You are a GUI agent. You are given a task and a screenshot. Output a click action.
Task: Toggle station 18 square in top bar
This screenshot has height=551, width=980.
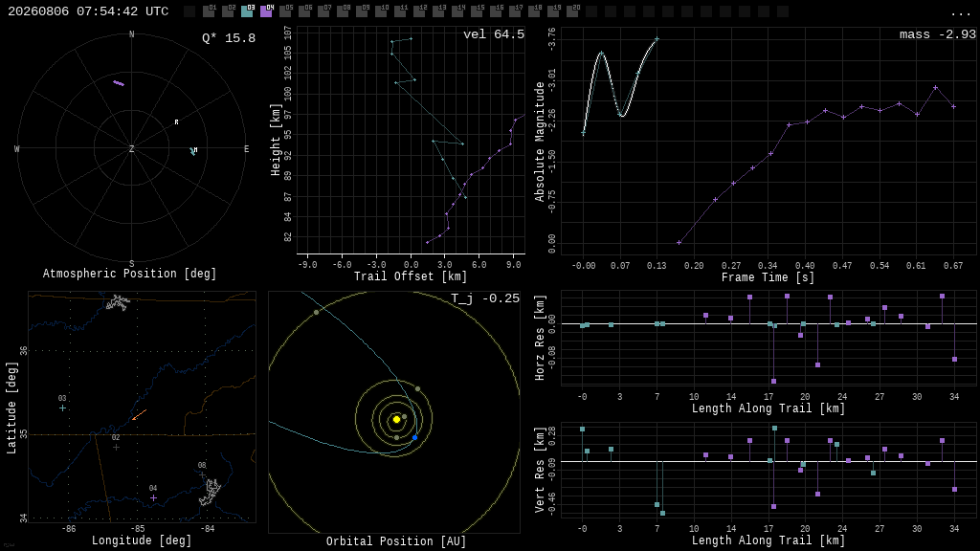[534, 11]
